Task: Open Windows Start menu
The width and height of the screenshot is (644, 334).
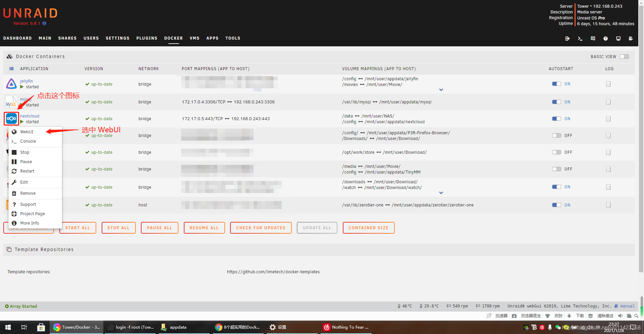Action: coord(8,327)
